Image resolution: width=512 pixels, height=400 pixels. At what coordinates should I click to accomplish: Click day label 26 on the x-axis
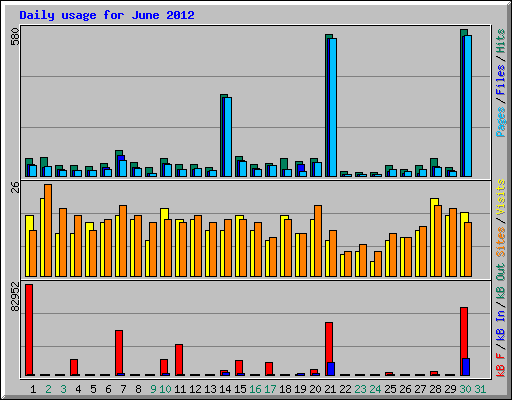click(x=405, y=389)
